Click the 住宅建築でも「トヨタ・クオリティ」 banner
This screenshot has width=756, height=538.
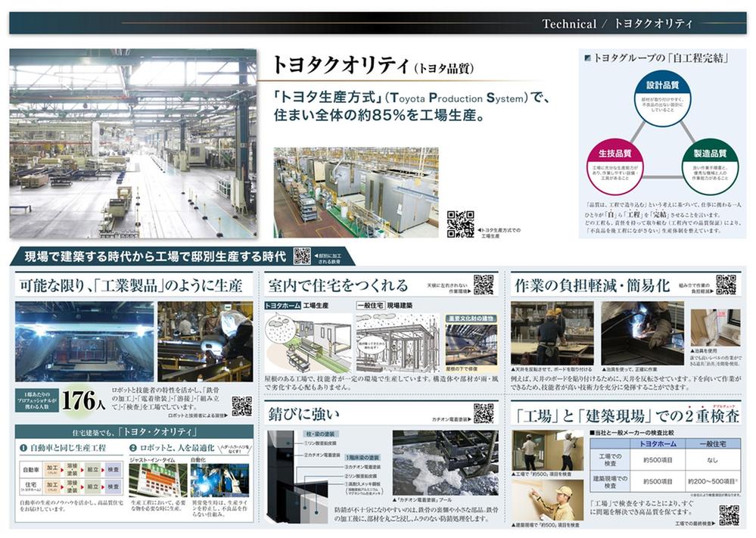pos(133,431)
